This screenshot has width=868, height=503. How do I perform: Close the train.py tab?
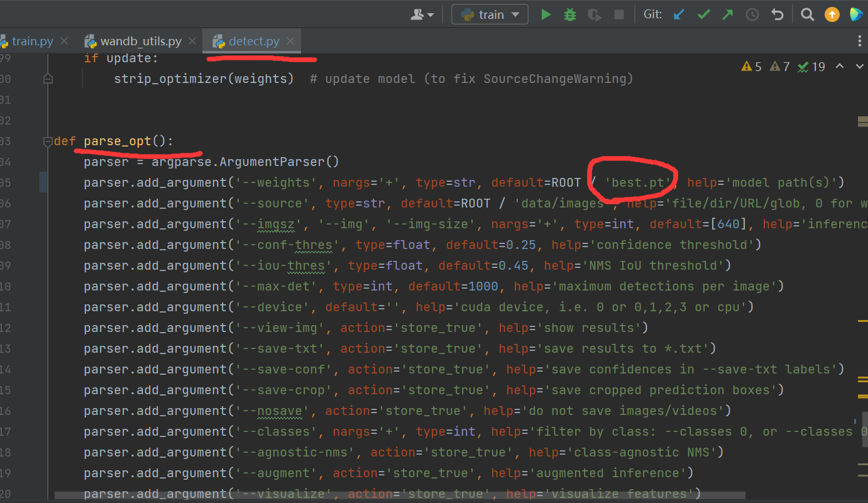(64, 41)
